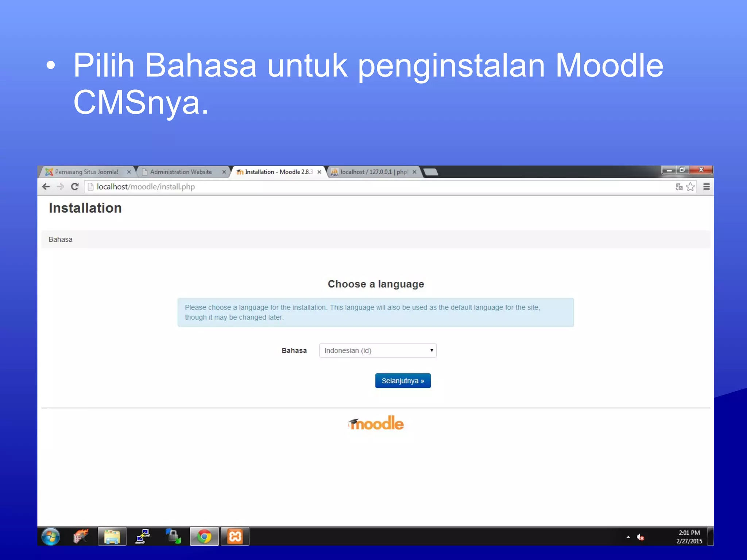Click the Show desktop strip
This screenshot has height=560, width=747.
(x=710, y=536)
